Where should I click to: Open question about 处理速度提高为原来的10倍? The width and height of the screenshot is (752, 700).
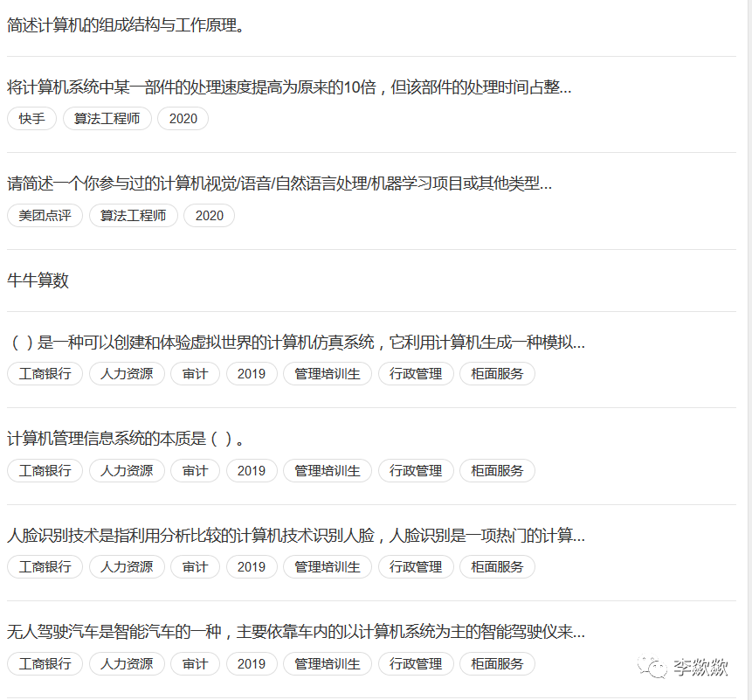[x=289, y=87]
